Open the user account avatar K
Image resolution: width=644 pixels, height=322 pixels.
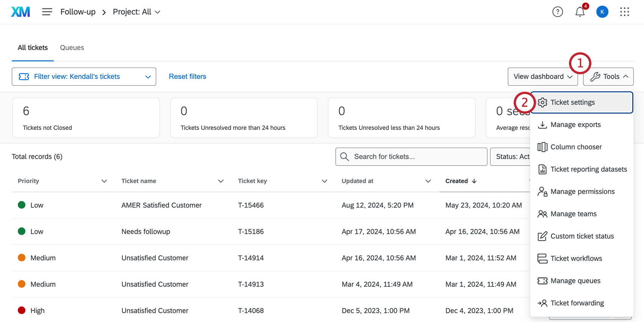[x=602, y=12]
